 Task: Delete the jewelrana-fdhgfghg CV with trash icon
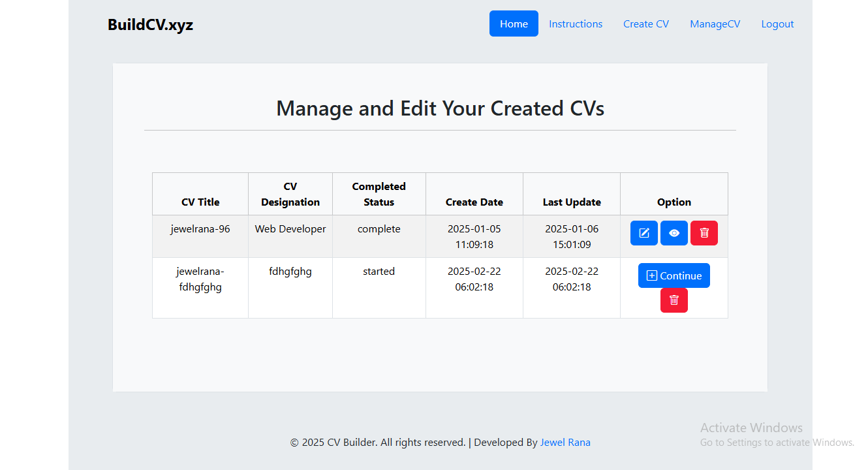coord(674,300)
